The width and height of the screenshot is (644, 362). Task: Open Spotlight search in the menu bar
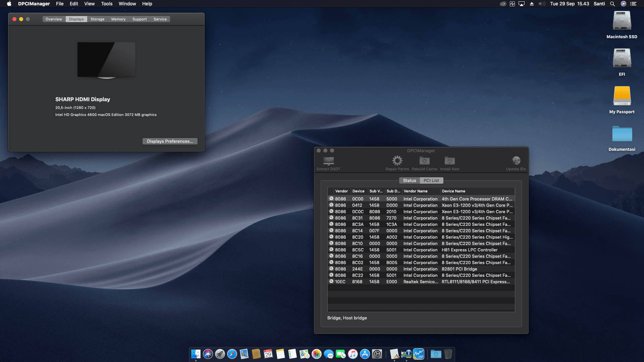tap(612, 4)
